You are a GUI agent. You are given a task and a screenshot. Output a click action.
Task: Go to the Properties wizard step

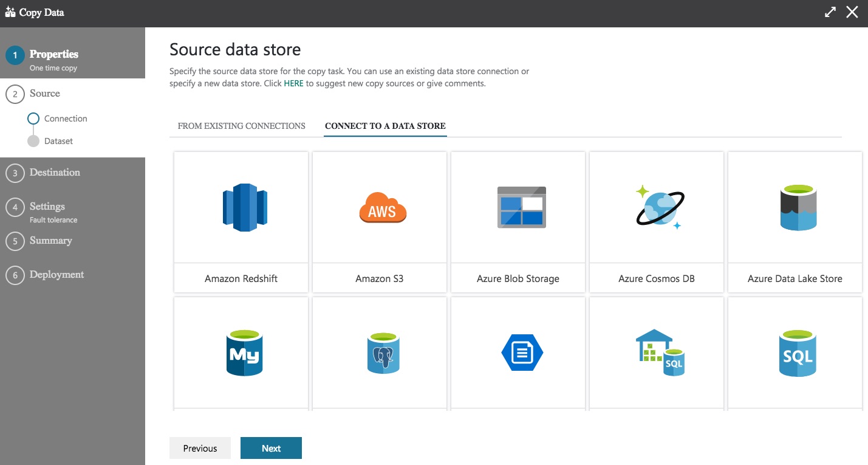[53, 55]
